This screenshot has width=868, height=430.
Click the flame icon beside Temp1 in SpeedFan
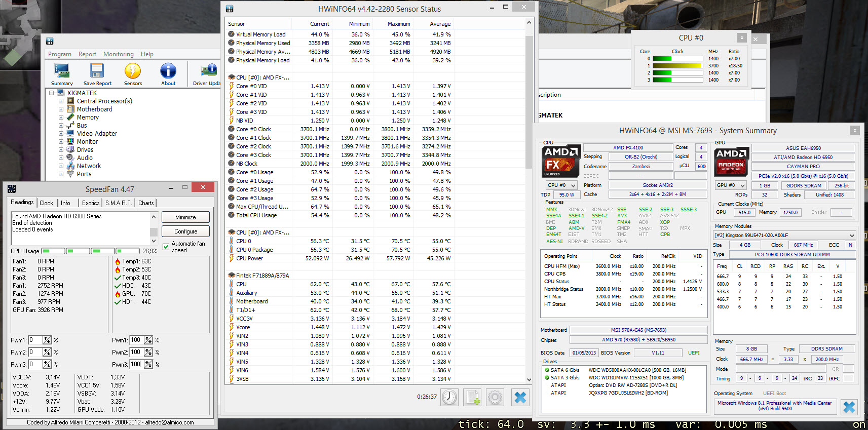[118, 262]
